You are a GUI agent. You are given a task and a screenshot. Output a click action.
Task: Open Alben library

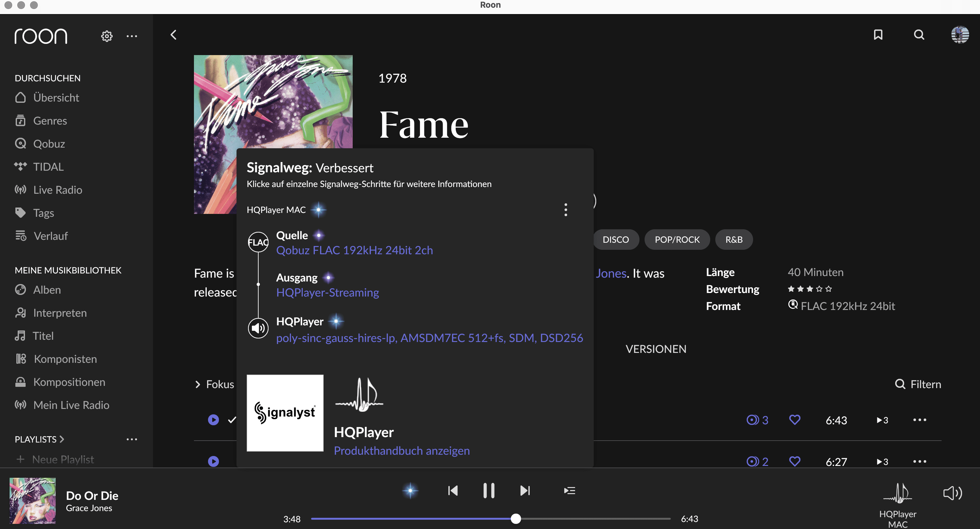click(38, 290)
